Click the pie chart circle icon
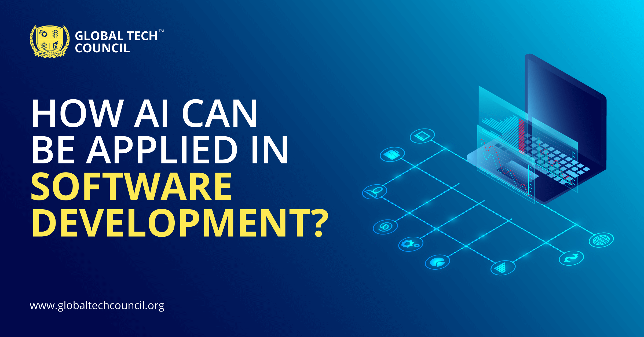This screenshot has width=644, height=337. (437, 262)
